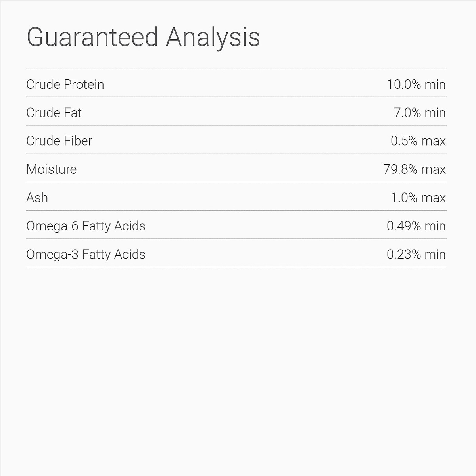Select the Crude Fat label
Image resolution: width=476 pixels, height=476 pixels.
coord(54,113)
